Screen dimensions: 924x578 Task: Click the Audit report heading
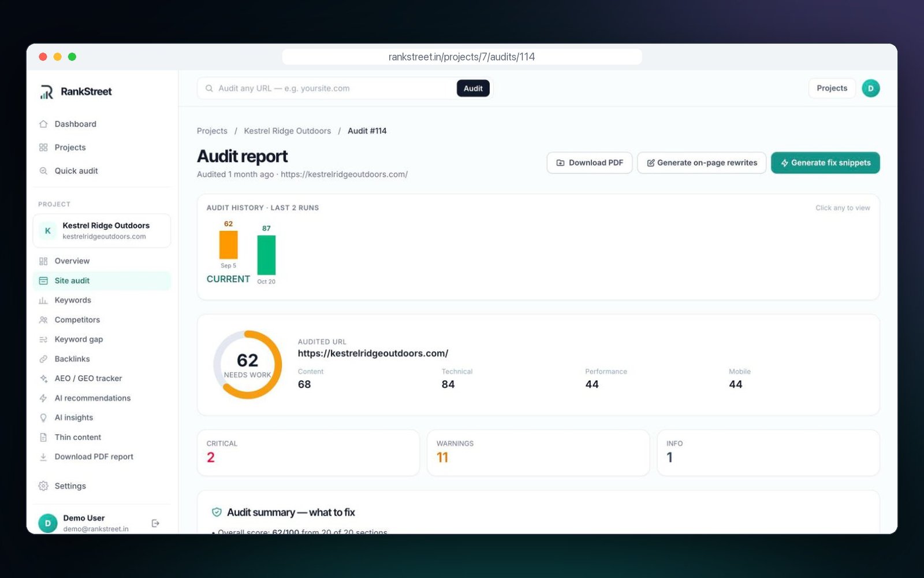[x=243, y=156]
